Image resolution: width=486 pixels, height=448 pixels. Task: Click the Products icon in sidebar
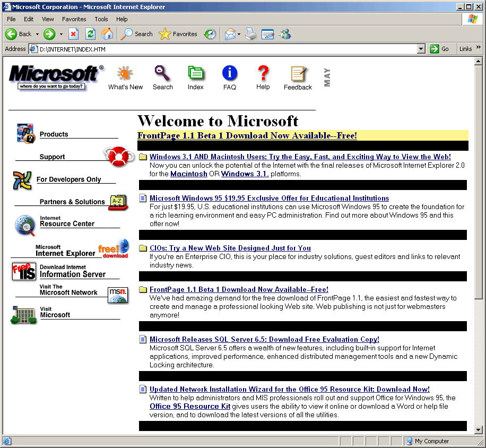coord(25,133)
